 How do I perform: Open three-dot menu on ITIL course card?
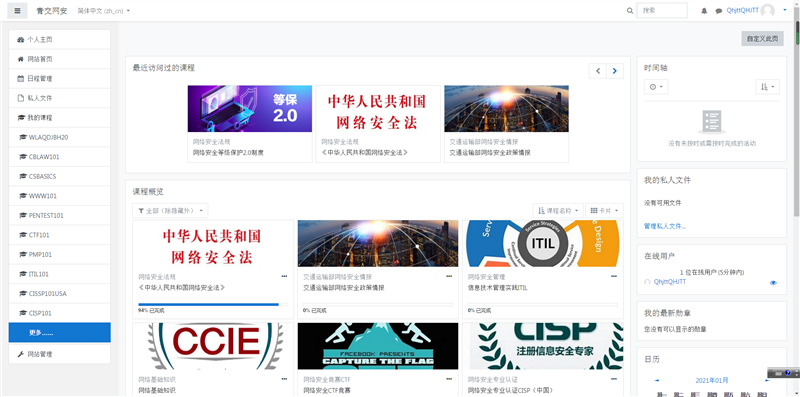614,276
